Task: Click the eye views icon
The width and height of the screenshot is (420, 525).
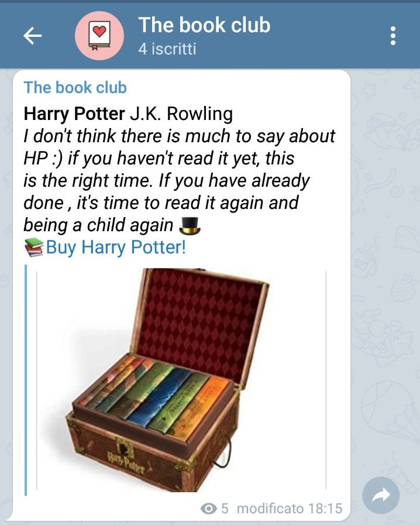Action: [x=209, y=509]
